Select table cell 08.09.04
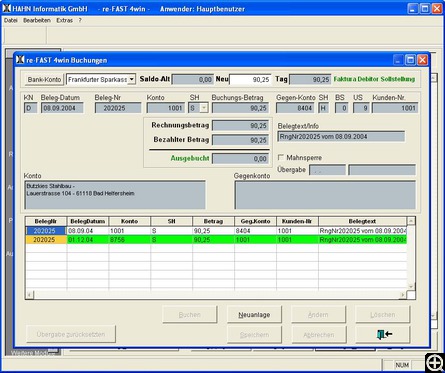 [88, 231]
